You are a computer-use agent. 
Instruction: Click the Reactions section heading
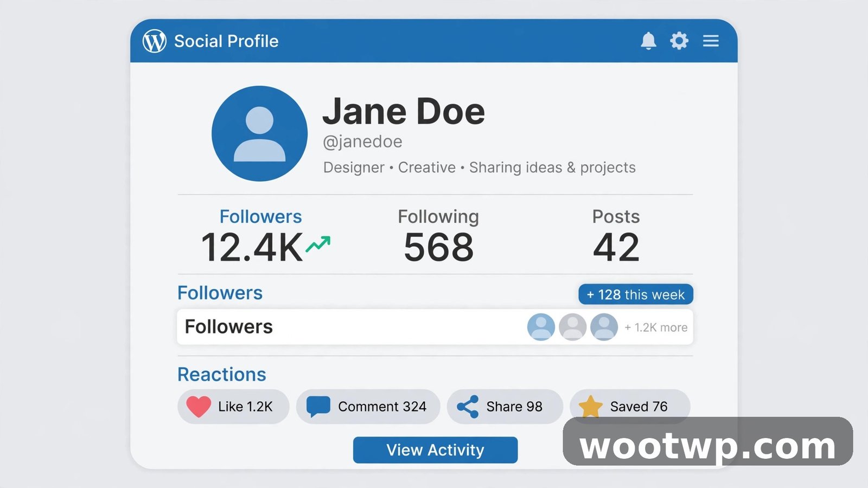tap(222, 375)
